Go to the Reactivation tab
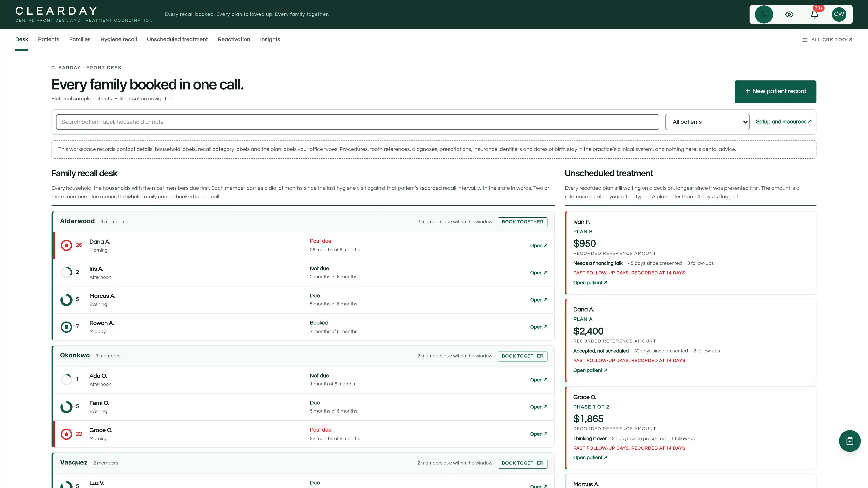This screenshot has height=488, width=868. click(234, 39)
